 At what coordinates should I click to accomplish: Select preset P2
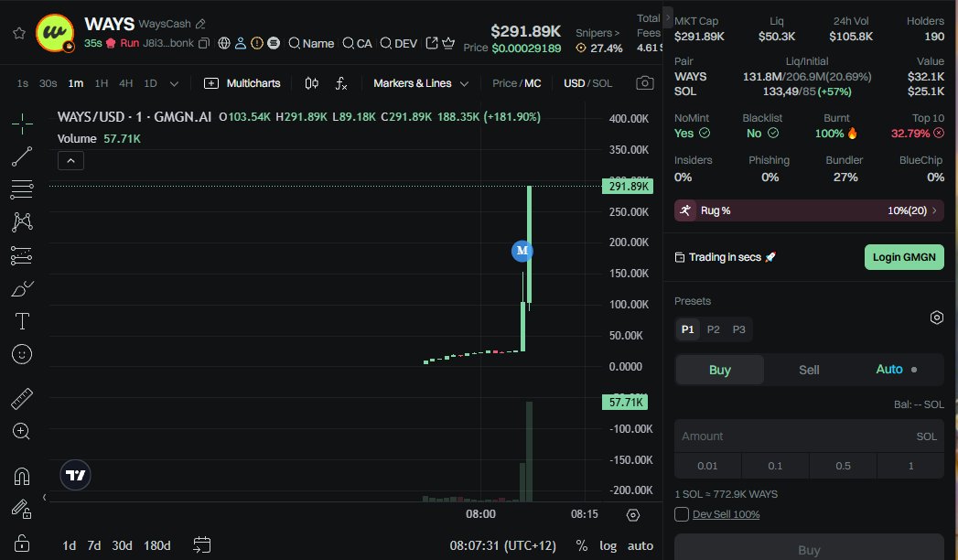[713, 329]
